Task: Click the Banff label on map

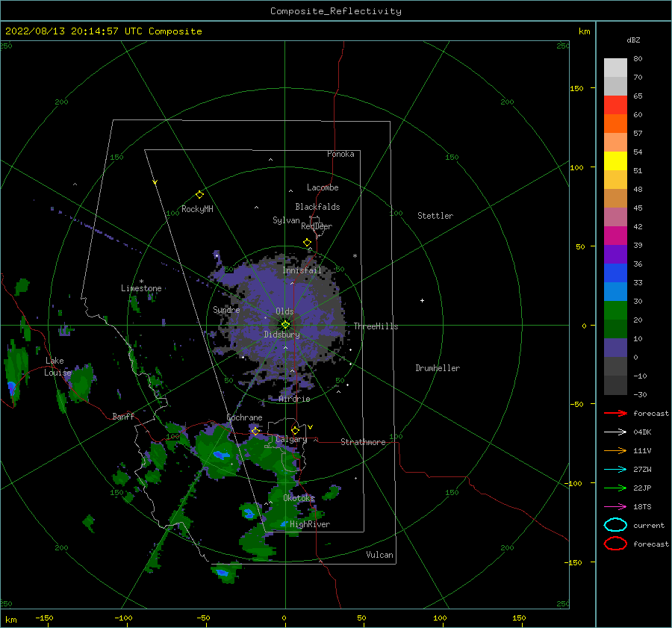Action: [x=123, y=416]
